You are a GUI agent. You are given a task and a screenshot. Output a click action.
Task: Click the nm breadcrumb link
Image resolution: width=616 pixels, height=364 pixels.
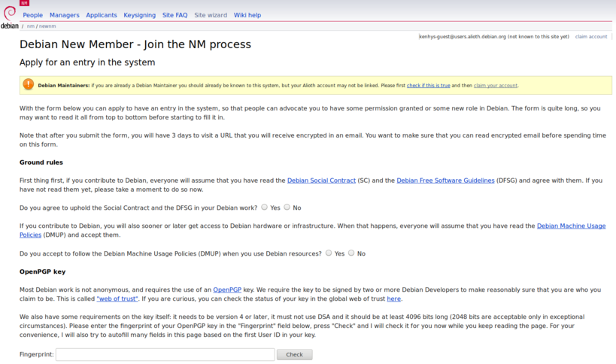[31, 26]
